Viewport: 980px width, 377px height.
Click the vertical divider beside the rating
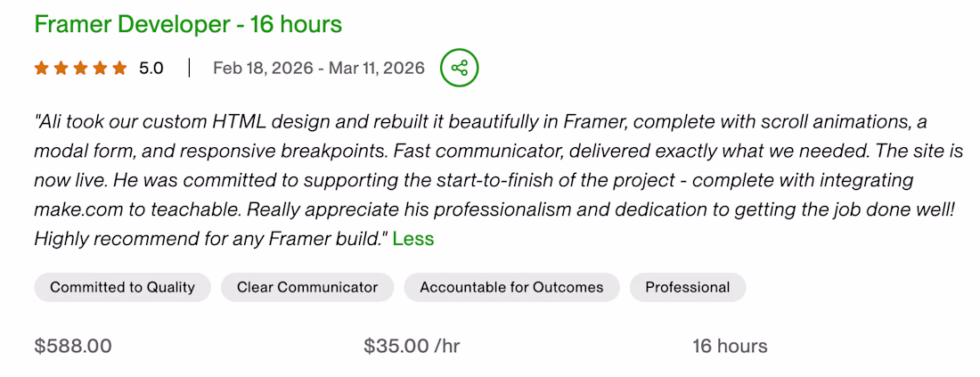point(189,68)
